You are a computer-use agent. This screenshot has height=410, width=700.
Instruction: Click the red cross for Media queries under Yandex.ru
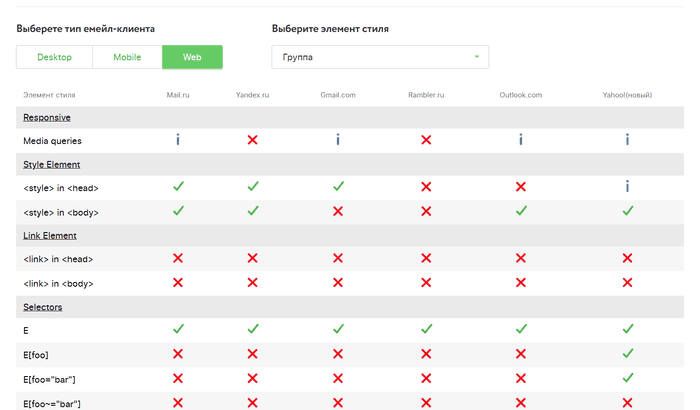[x=252, y=140]
